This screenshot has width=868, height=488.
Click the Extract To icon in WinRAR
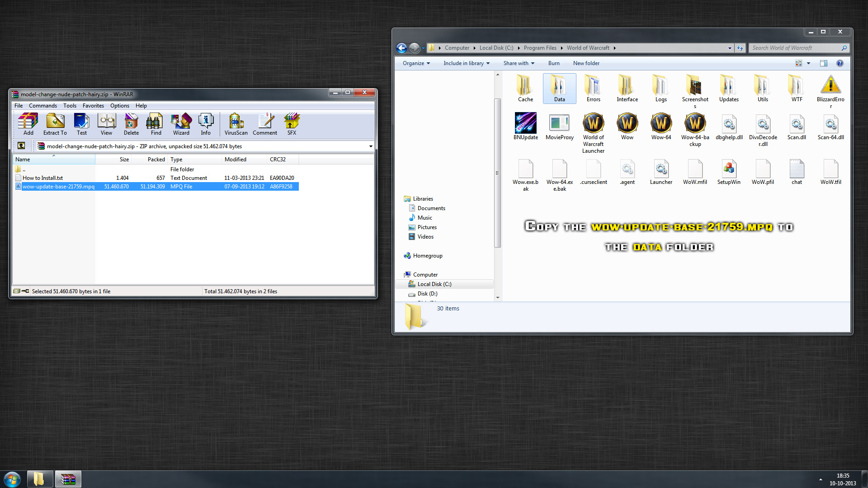[55, 124]
